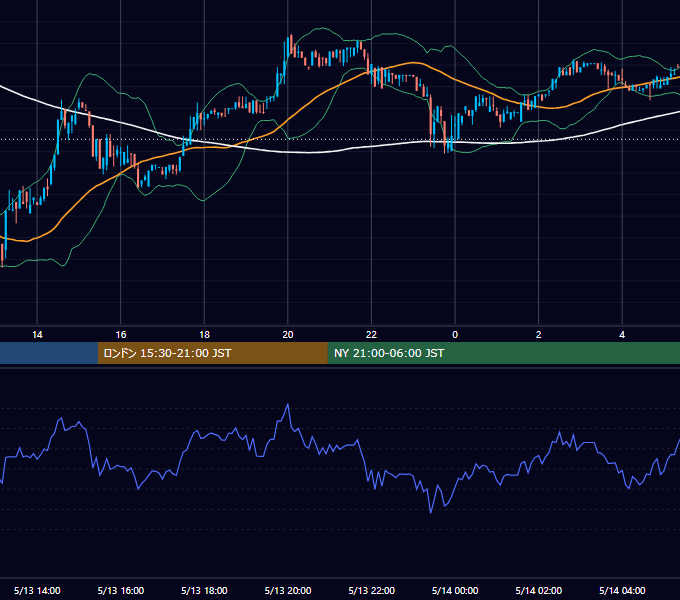The image size is (680, 600).
Task: Click the '5/14 00:00' oscillator axis label
Action: tap(455, 590)
